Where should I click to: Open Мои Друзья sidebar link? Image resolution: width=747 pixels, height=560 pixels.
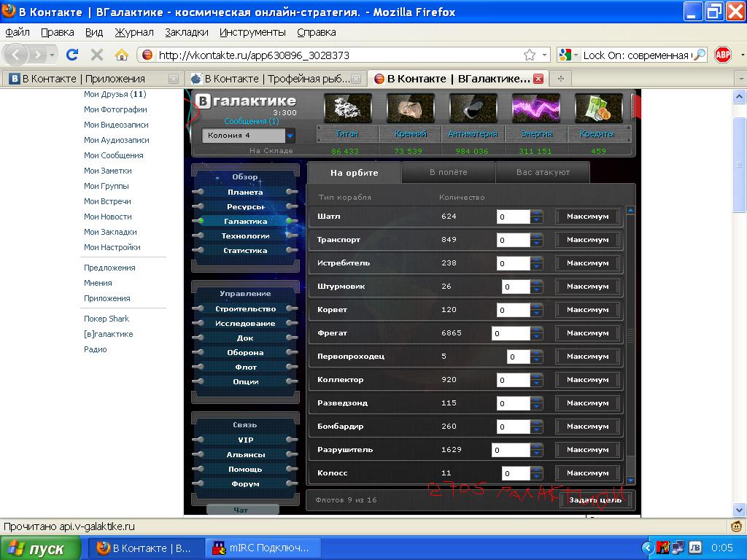coord(115,94)
